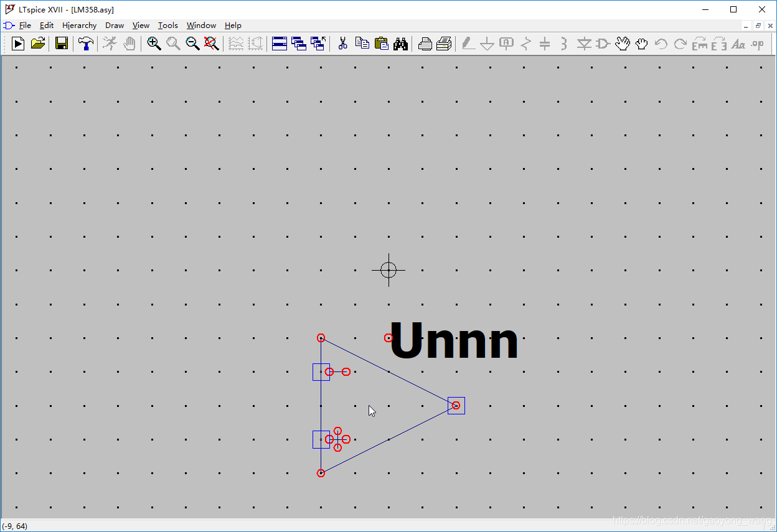Click the Paste clipboard icon
Viewport: 777px width, 532px height.
point(381,44)
